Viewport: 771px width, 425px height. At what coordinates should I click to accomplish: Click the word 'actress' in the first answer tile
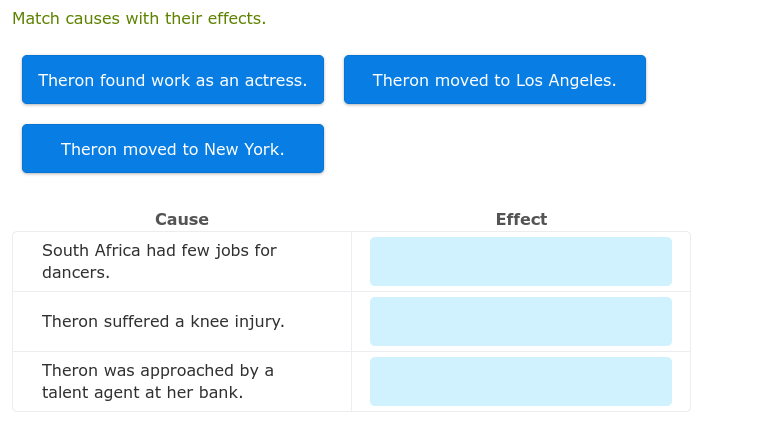276,80
